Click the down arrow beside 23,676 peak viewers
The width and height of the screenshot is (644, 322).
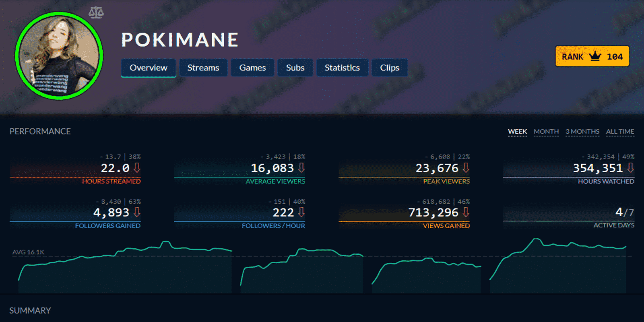(x=466, y=167)
